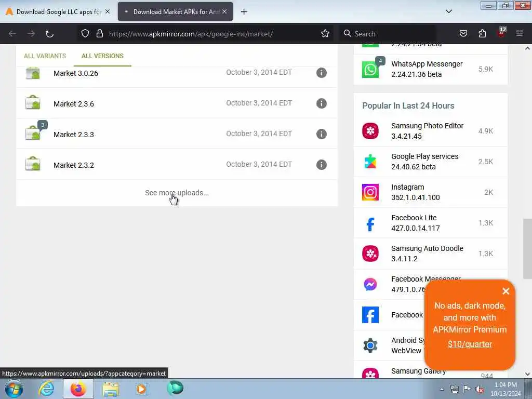The height and width of the screenshot is (399, 532).
Task: Select the ALL VERSIONS tab
Action: click(102, 56)
